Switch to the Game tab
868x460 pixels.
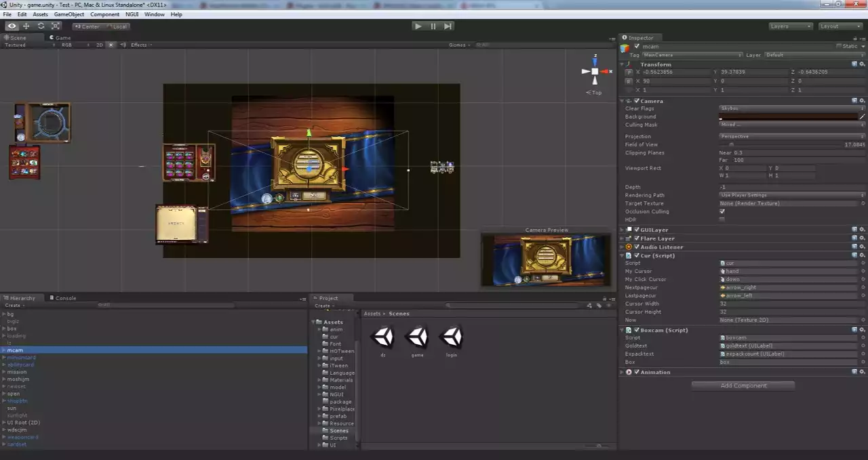pos(62,38)
